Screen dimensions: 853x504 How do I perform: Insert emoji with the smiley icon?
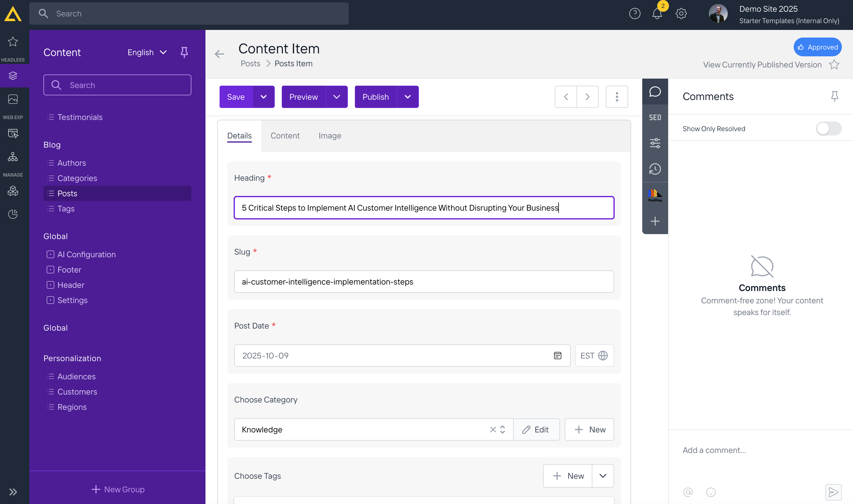[711, 492]
